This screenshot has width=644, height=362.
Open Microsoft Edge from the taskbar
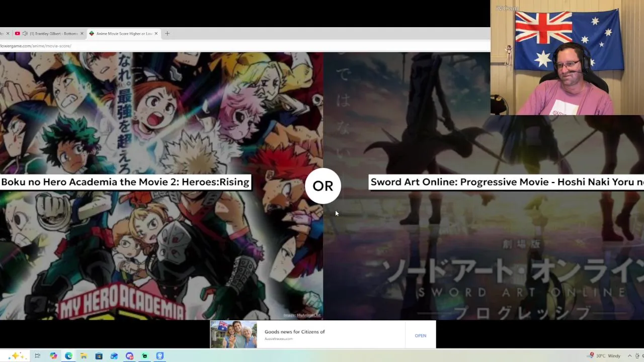[68, 356]
